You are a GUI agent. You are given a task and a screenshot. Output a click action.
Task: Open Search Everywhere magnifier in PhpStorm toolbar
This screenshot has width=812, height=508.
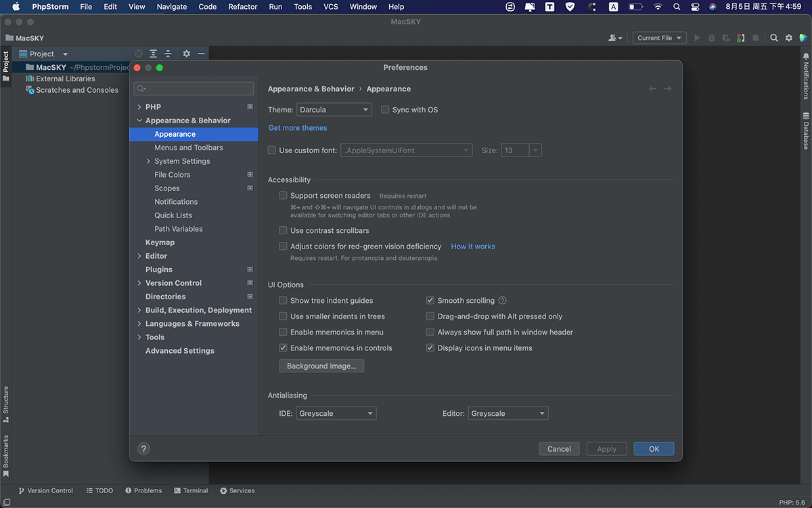click(x=774, y=38)
